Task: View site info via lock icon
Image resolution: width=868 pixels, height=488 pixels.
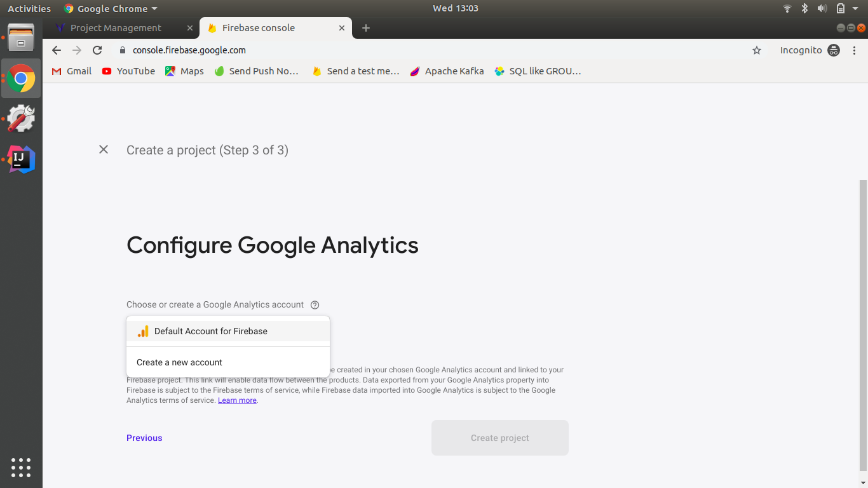Action: (123, 50)
